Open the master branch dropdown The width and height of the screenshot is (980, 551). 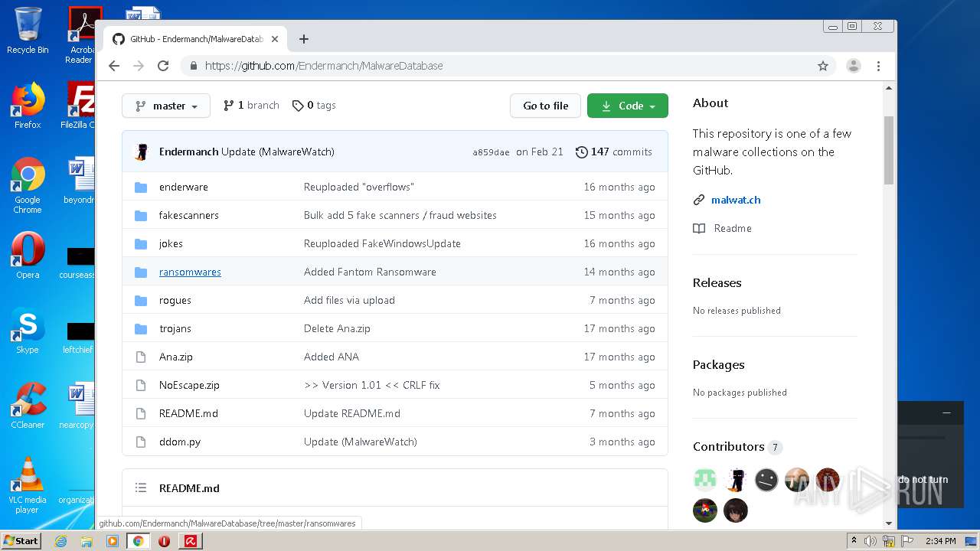[166, 106]
